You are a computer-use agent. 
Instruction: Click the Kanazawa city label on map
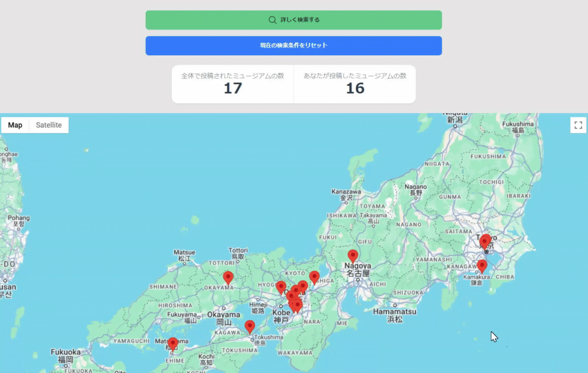(x=346, y=194)
